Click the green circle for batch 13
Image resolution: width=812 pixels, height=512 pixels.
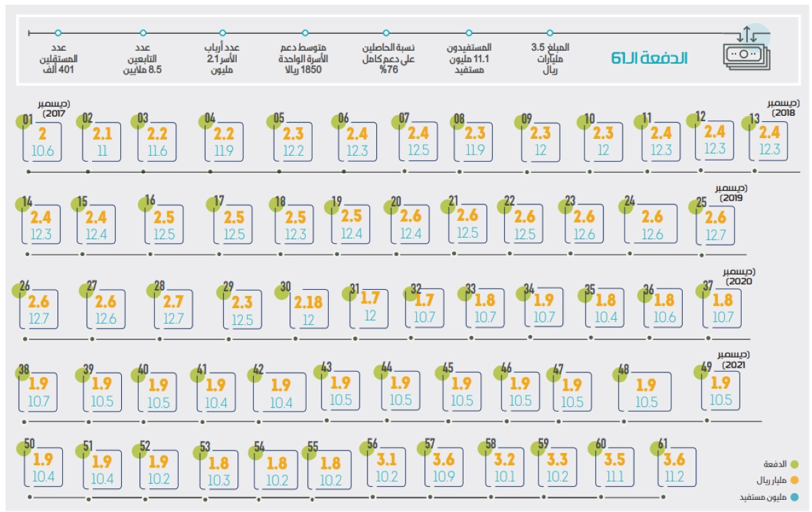754,121
